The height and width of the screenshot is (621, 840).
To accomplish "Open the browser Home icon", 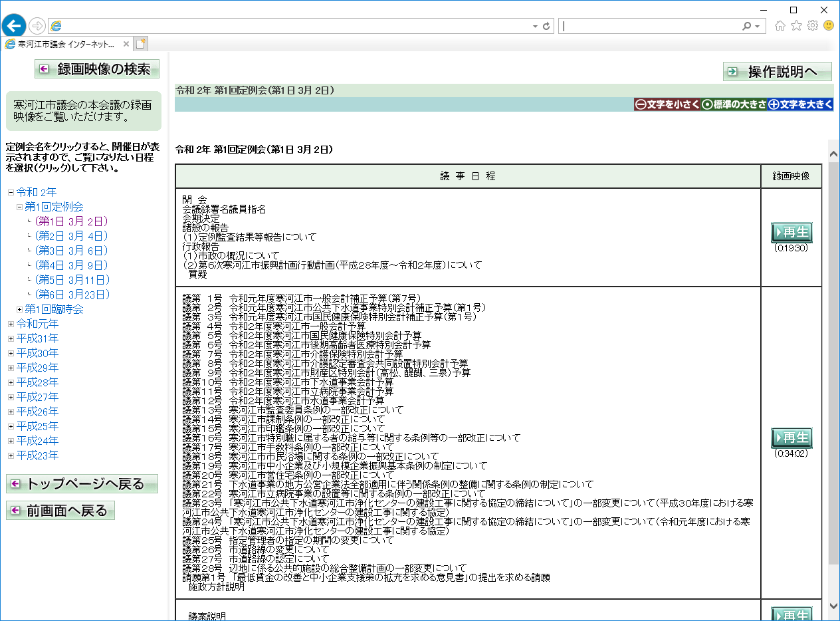I will tap(780, 26).
